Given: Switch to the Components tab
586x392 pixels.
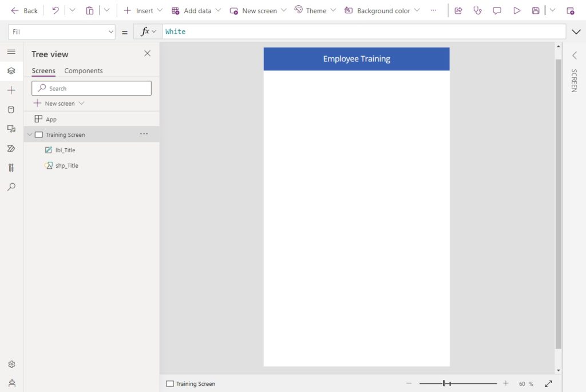Looking at the screenshot, I should (84, 70).
